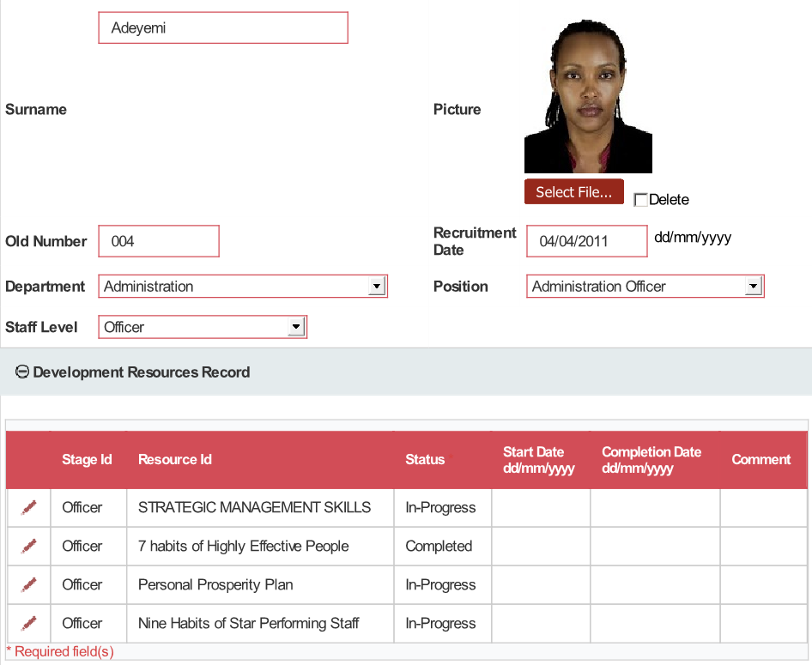Click the Status column header
Screen dimensions: 812x665
click(x=425, y=460)
